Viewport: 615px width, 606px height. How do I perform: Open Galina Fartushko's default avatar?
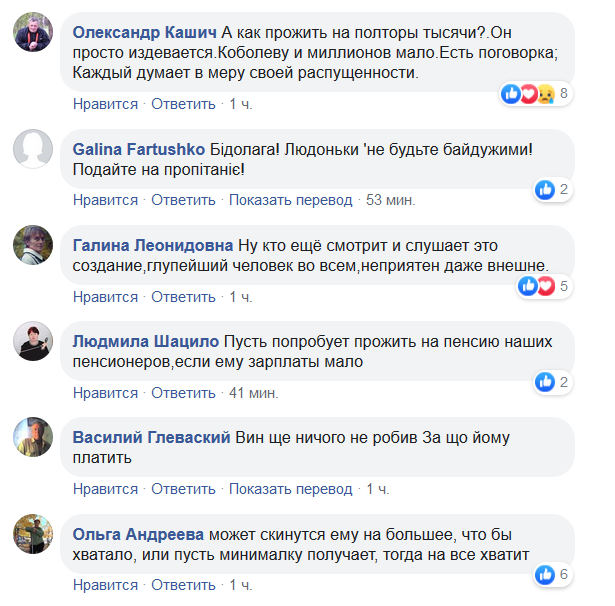click(x=33, y=149)
